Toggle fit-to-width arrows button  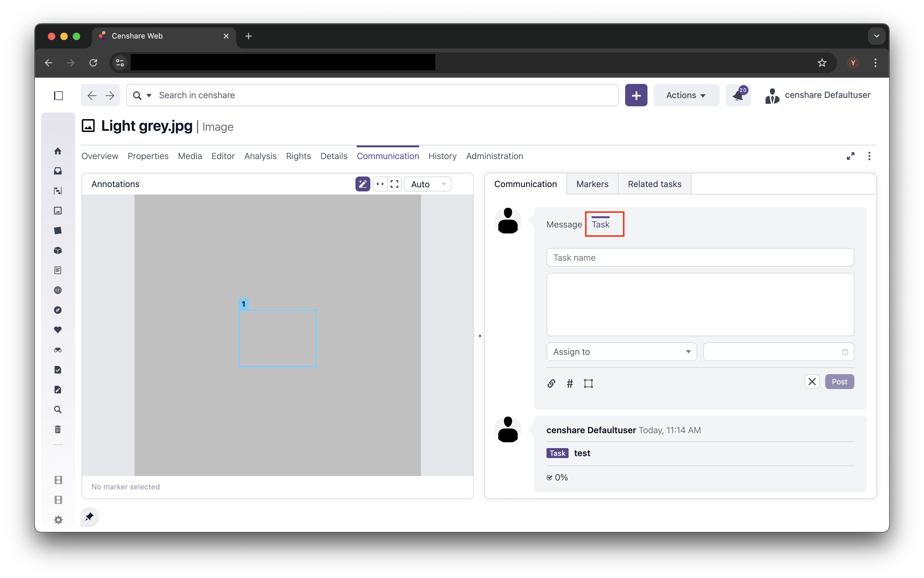(x=380, y=184)
